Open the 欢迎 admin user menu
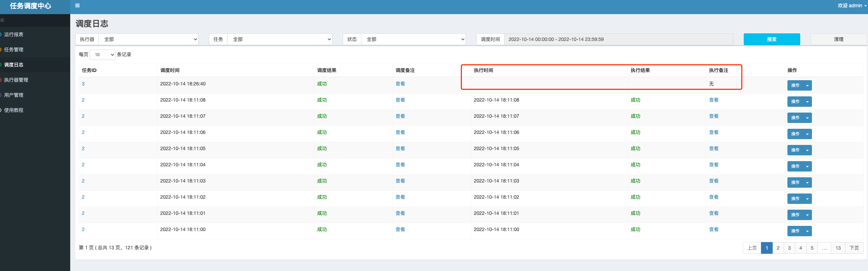 tap(852, 6)
